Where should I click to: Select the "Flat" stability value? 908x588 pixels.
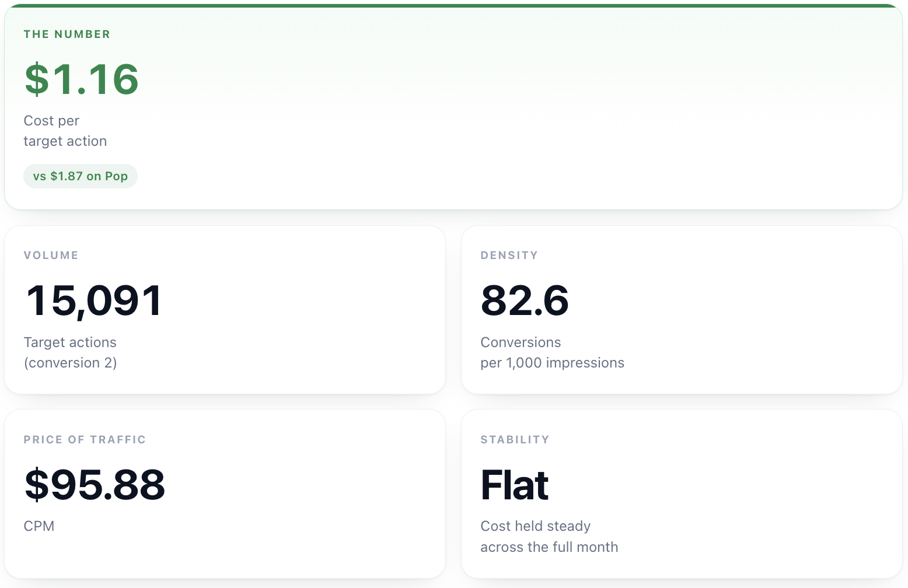(515, 485)
